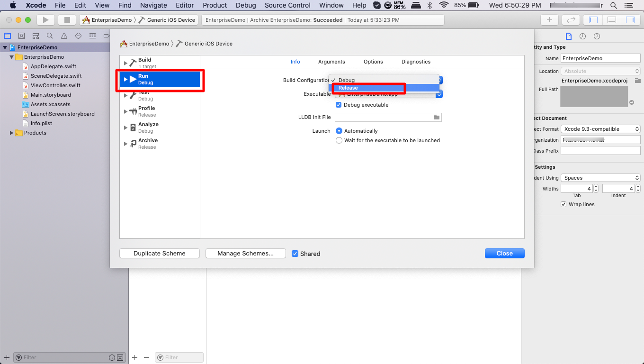The image size is (644, 364).
Task: Select Wait for the executable to be launched
Action: tap(339, 140)
